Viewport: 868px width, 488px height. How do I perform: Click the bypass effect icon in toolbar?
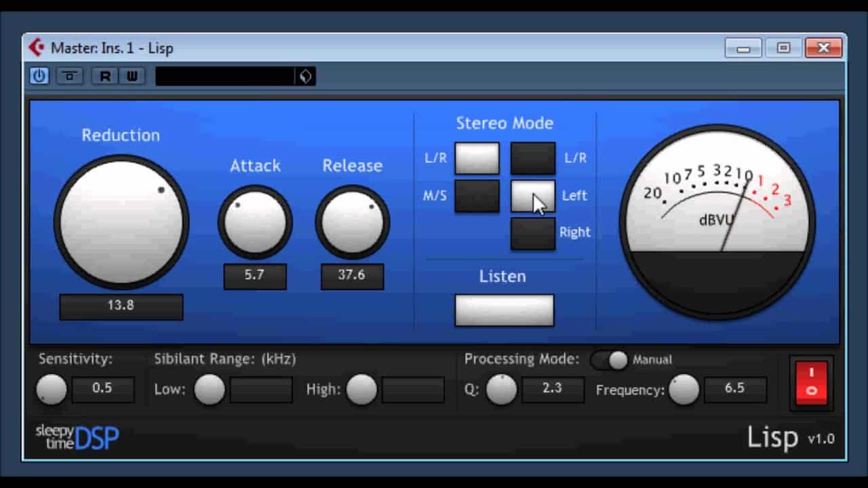[69, 76]
